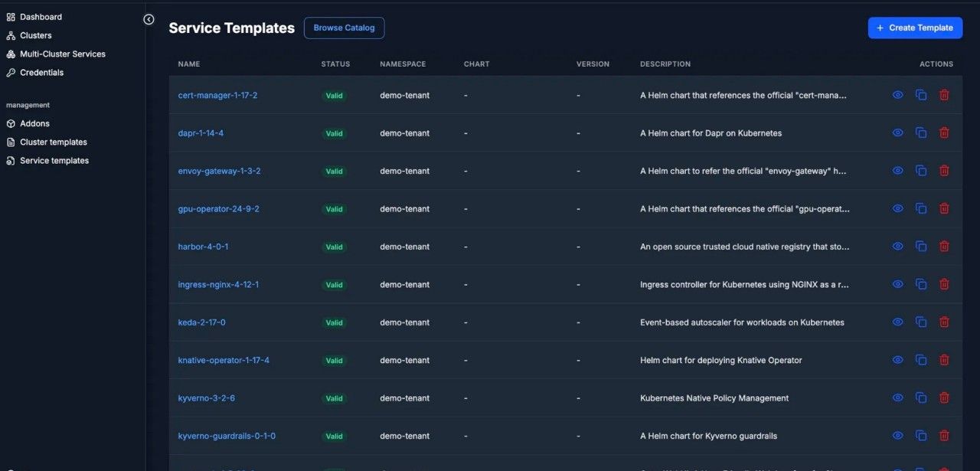Remove the knative-operator-1-17-4 template
Viewport: 980px width, 471px height.
click(x=944, y=360)
